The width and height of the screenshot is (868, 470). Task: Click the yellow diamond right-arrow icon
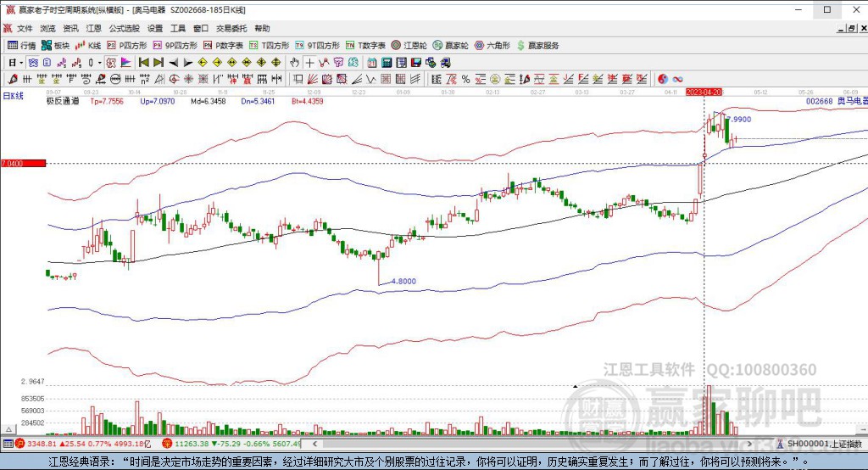coord(218,63)
